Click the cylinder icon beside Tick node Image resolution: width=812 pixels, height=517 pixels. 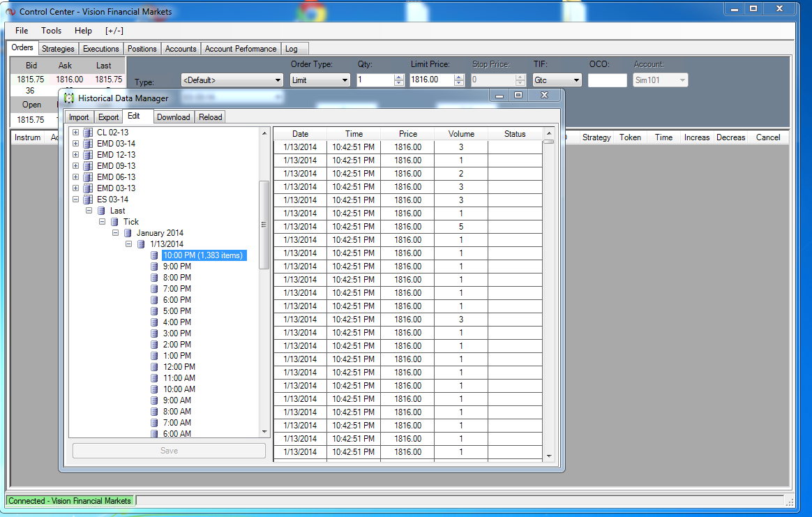coord(114,222)
